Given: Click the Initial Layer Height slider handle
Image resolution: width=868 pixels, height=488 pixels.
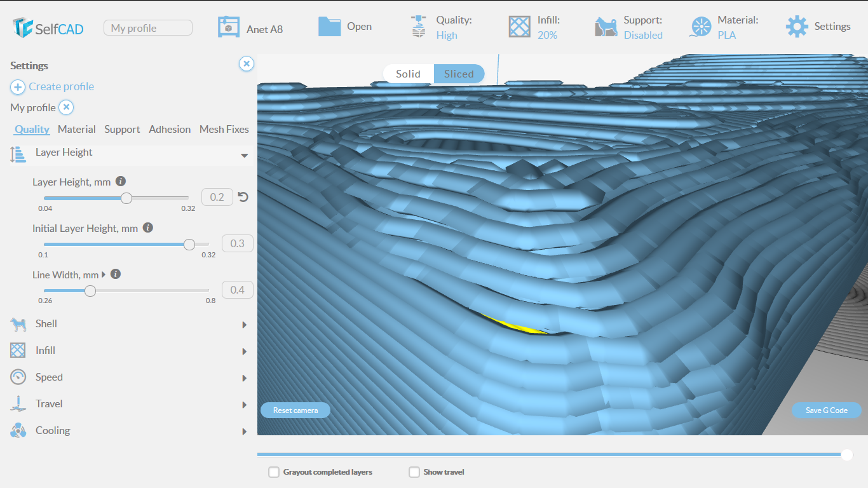Looking at the screenshot, I should pyautogui.click(x=189, y=244).
